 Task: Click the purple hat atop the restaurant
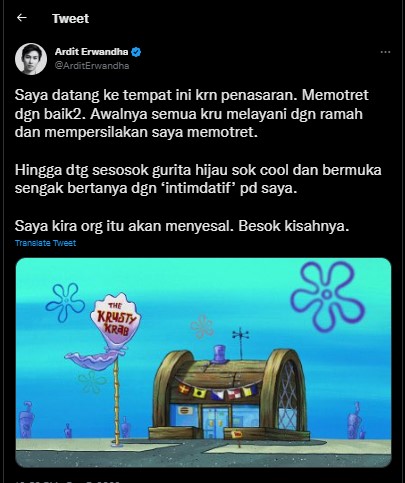pyautogui.click(x=220, y=354)
